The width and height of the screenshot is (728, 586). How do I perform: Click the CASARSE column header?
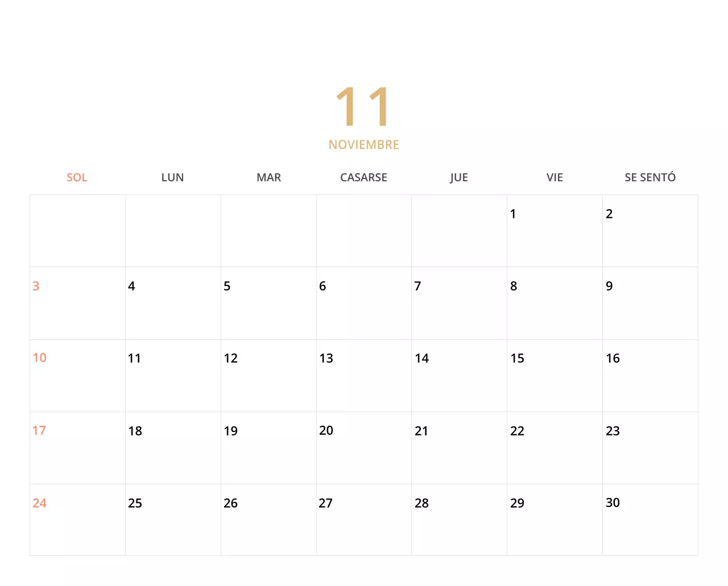tap(363, 177)
